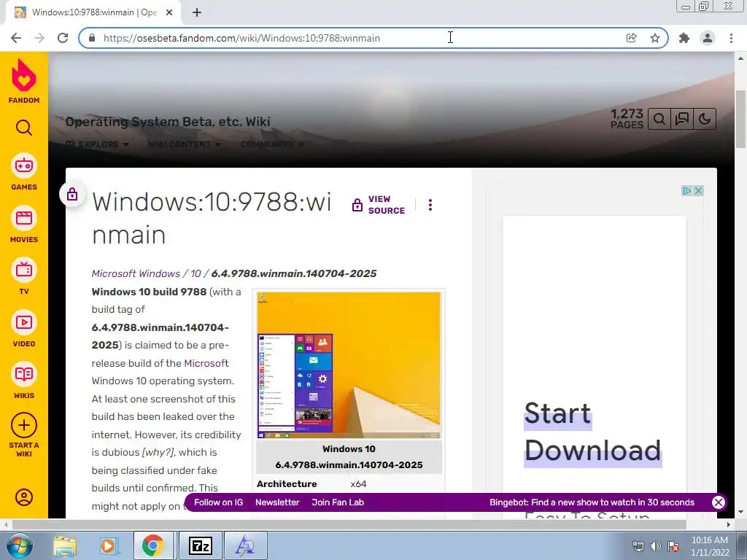Viewport: 747px width, 560px height.
Task: Open search from the yellow sidebar
Action: [24, 128]
